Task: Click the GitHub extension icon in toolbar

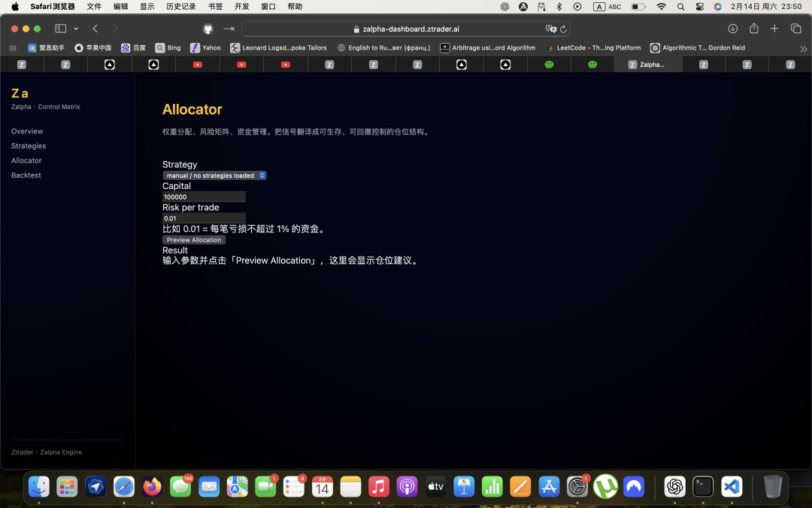Action: 208,29
